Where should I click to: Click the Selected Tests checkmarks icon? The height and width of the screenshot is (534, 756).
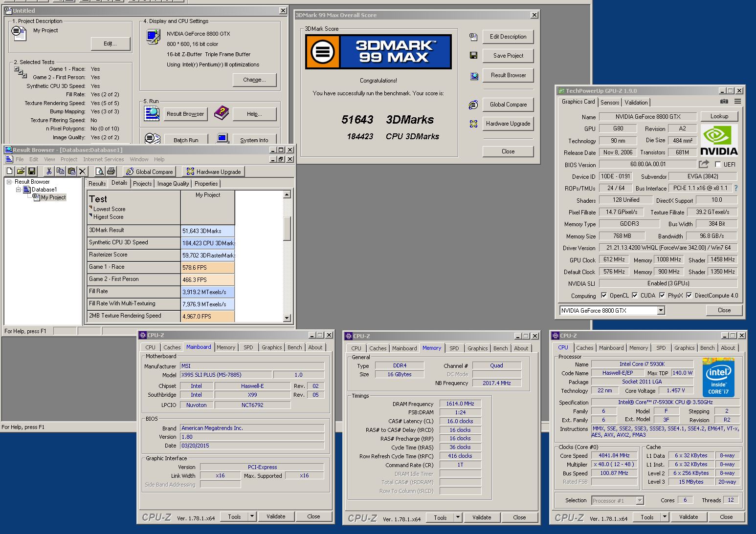point(21,72)
